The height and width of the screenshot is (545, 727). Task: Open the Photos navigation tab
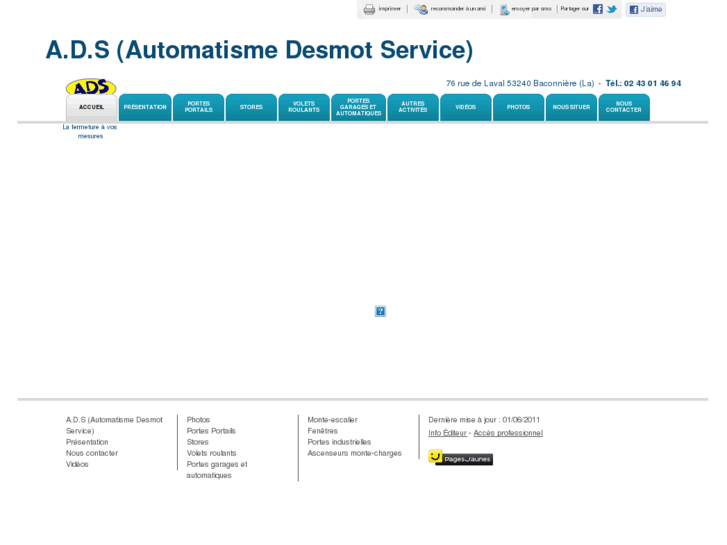(518, 107)
